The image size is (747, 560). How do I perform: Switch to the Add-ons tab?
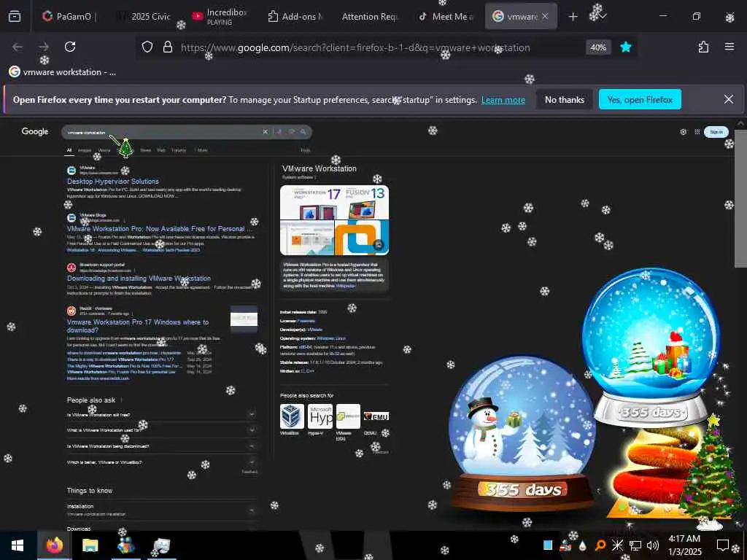[295, 17]
